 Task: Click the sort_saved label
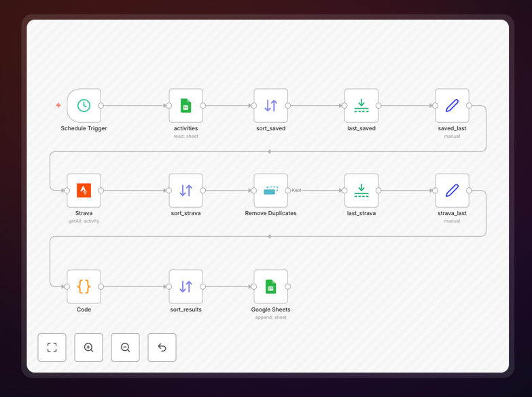(x=270, y=128)
